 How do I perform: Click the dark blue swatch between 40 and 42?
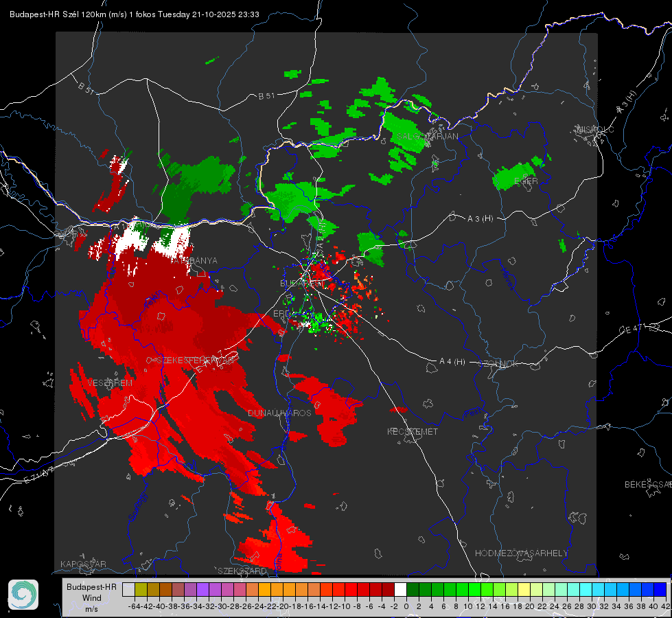click(x=660, y=589)
